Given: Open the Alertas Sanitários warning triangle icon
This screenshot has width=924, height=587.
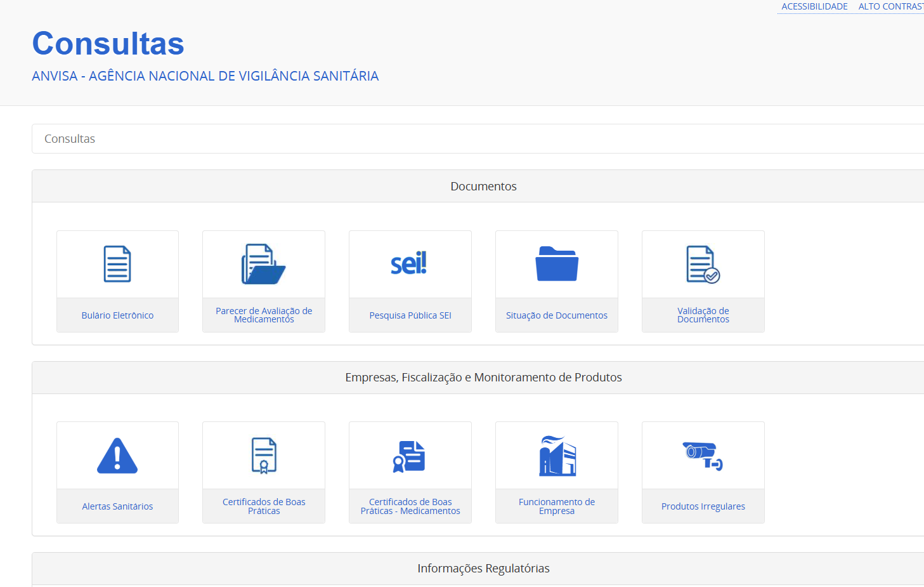Looking at the screenshot, I should (117, 456).
